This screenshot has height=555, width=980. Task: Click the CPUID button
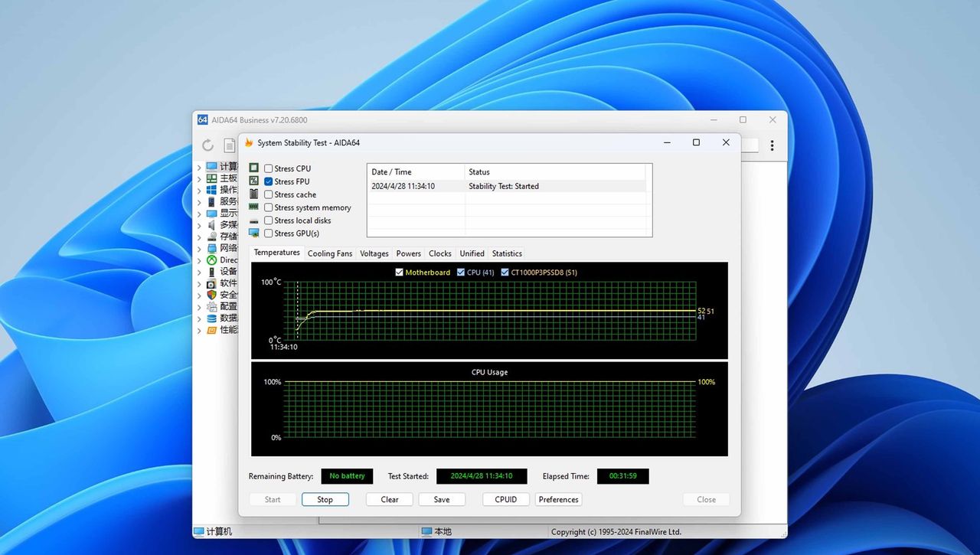point(506,499)
